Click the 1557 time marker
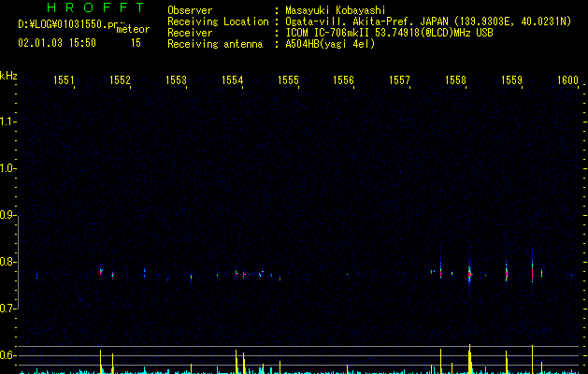 click(x=399, y=80)
